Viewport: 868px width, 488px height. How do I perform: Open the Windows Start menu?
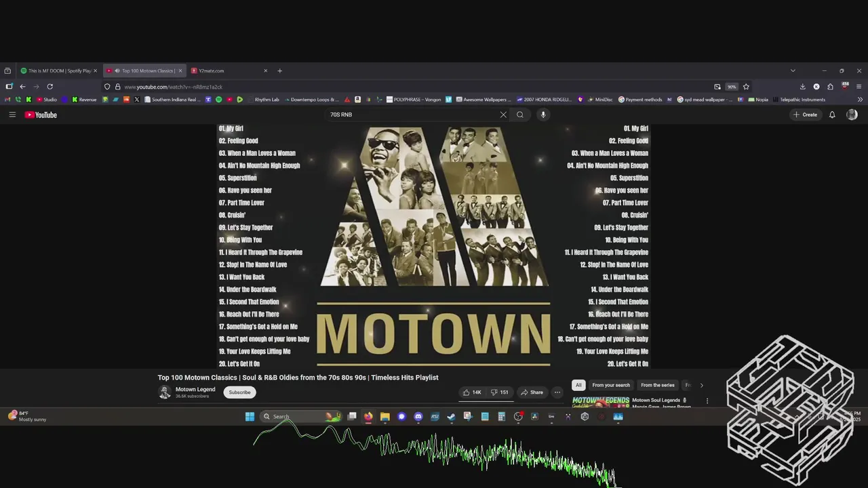click(x=250, y=417)
